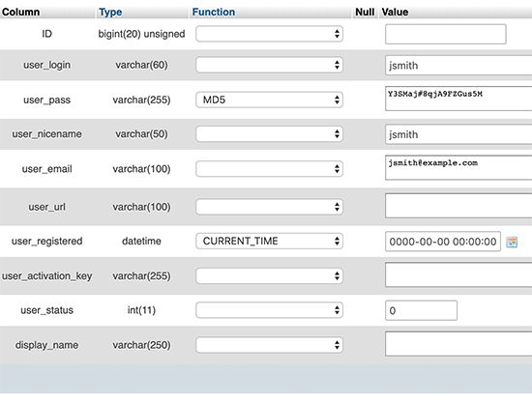This screenshot has width=532, height=402.
Task: Open CURRENT_TIME function dropdown for user_registered
Action: tap(270, 241)
